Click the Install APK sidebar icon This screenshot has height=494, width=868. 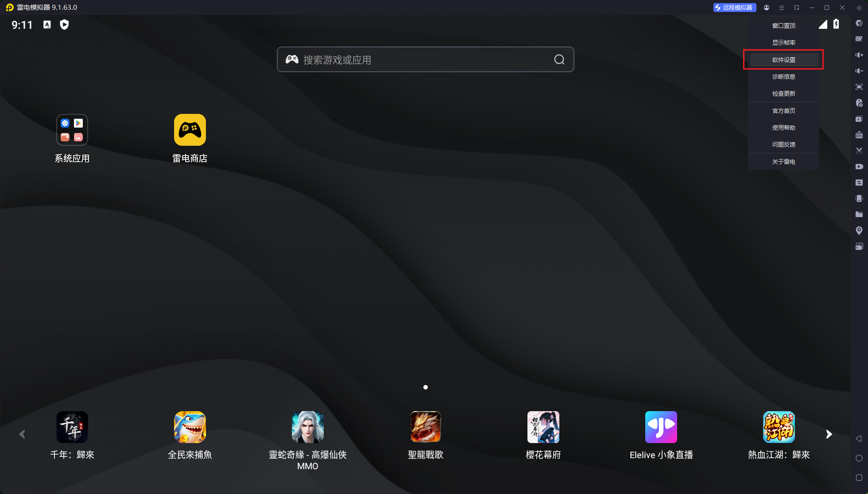pyautogui.click(x=859, y=135)
